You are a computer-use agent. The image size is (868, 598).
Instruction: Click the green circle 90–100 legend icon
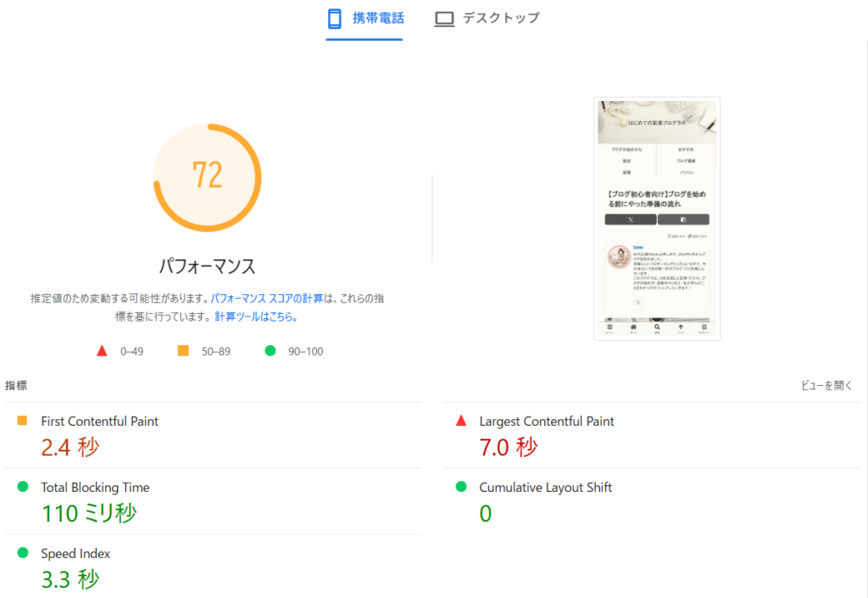[270, 351]
